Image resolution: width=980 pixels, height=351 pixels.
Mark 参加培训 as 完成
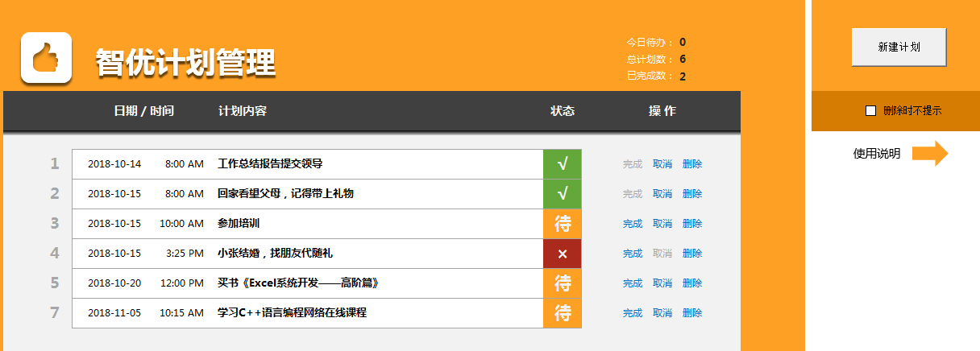(633, 224)
